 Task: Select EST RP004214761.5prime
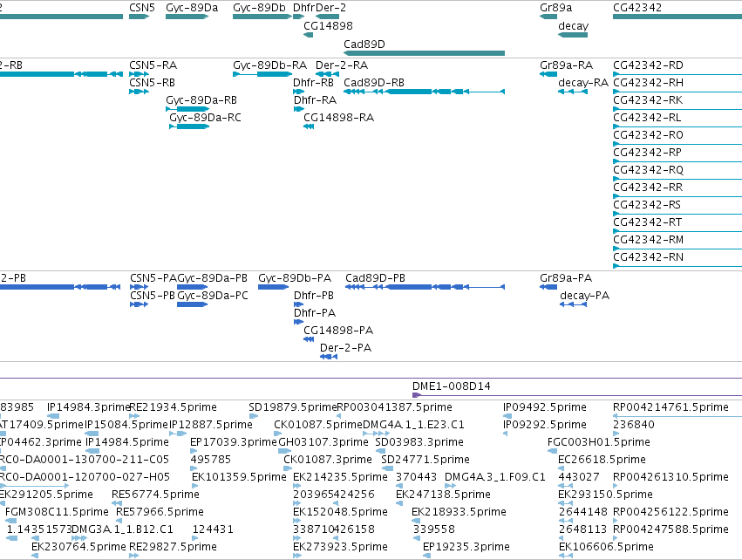click(x=671, y=407)
